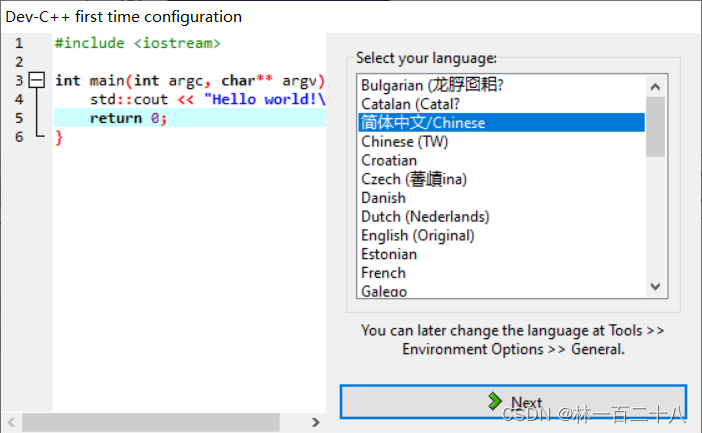Click the code preview horizontal scrollbar thumb
702x433 pixels.
(151, 422)
